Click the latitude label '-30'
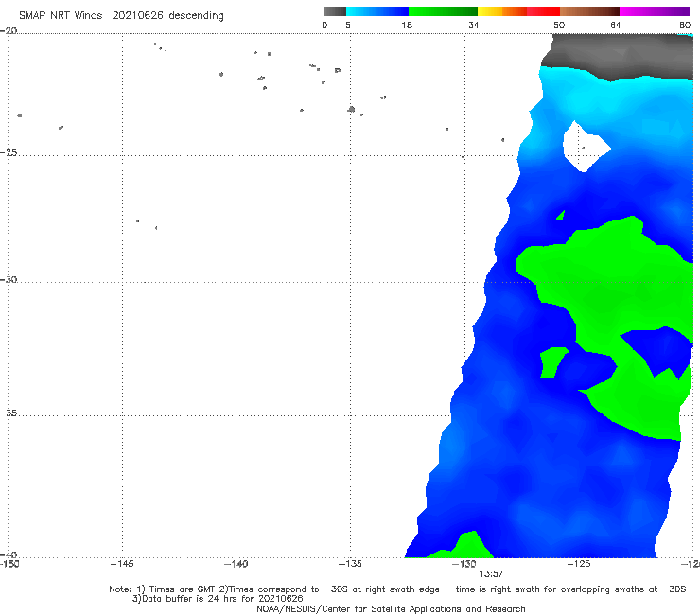 click(9, 279)
